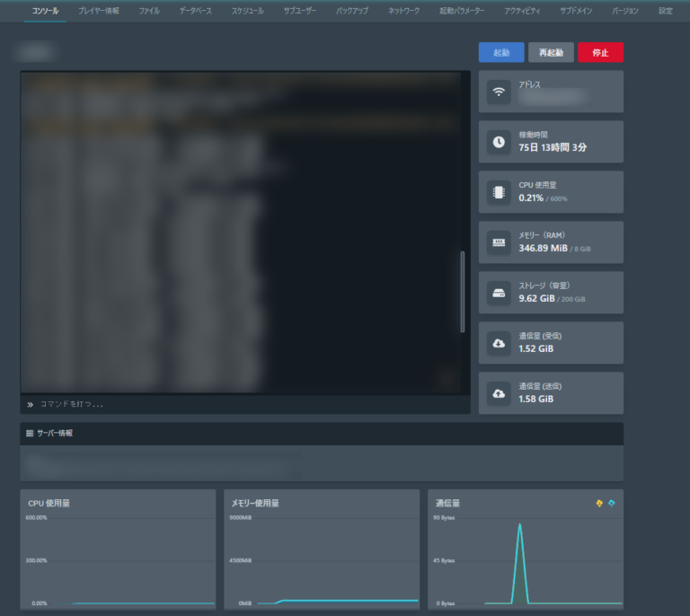
Task: Click the console vertical scrollbar thumb
Action: point(464,292)
